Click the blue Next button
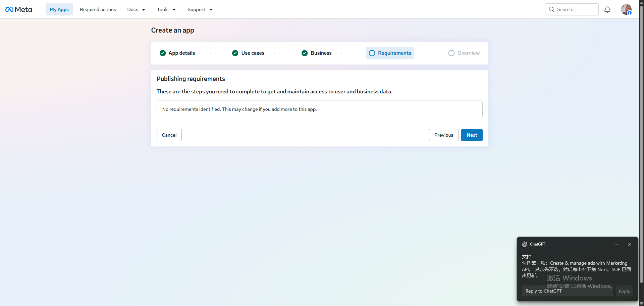644x306 pixels. [x=472, y=135]
